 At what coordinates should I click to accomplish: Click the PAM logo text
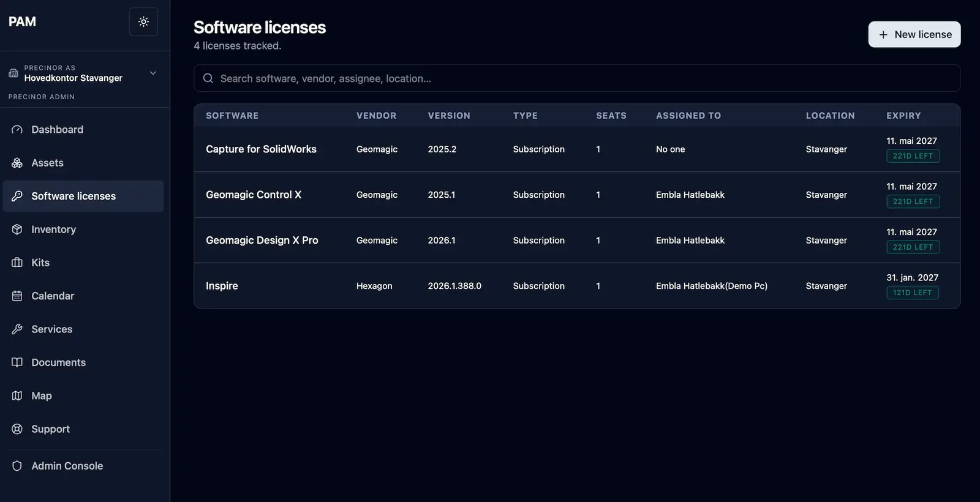click(x=23, y=21)
